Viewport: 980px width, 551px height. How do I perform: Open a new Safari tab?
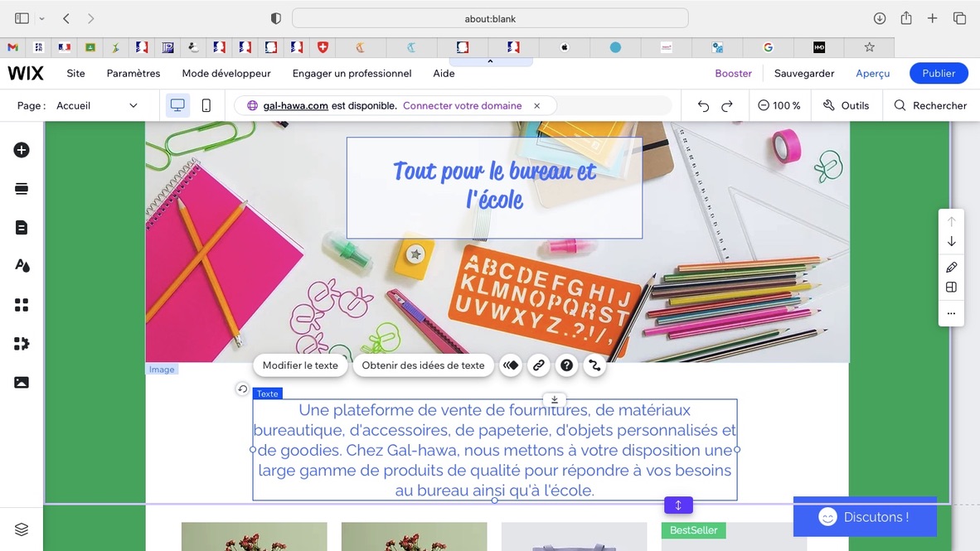coord(933,18)
